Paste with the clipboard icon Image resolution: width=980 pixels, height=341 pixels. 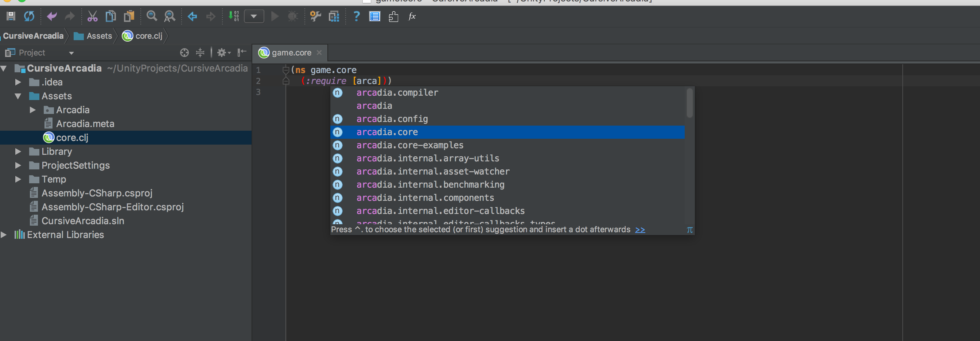129,16
